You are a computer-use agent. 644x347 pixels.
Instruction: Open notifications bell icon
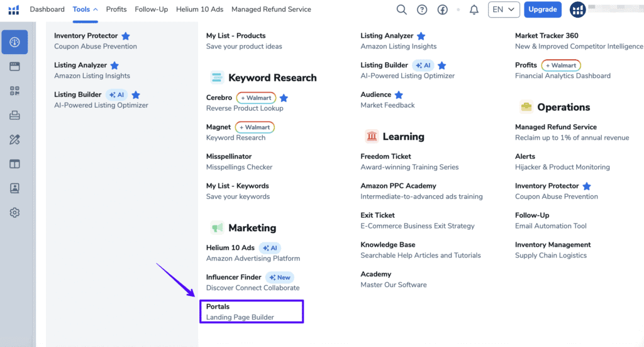(474, 9)
